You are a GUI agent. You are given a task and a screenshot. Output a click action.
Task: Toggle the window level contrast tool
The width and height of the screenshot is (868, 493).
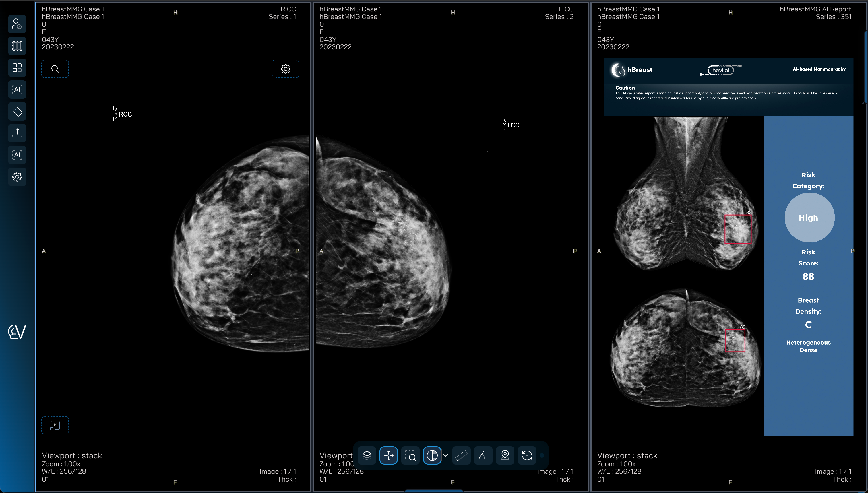(432, 455)
